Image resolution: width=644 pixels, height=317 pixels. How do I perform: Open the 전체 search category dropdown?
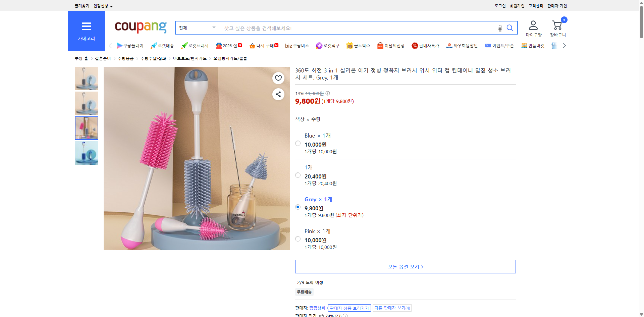coord(197,28)
